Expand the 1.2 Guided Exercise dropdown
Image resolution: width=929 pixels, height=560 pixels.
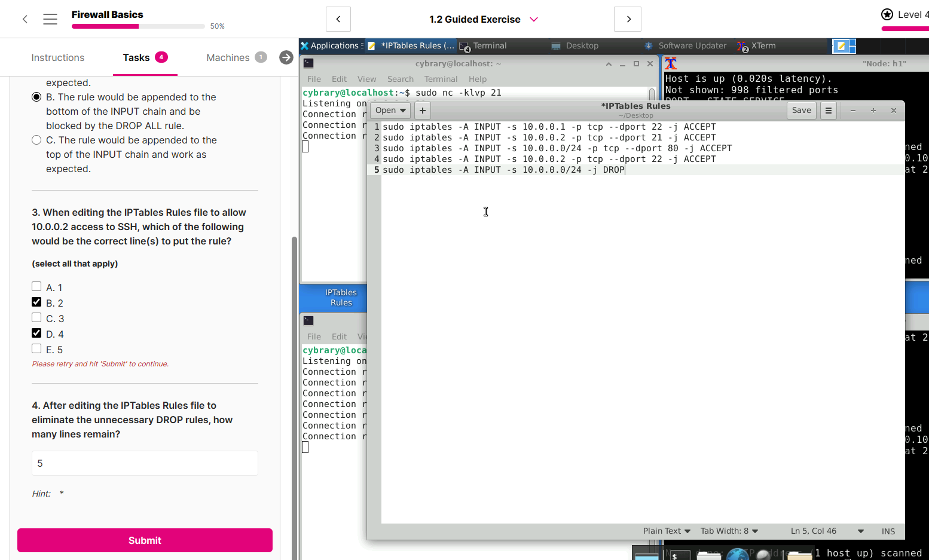pos(534,19)
